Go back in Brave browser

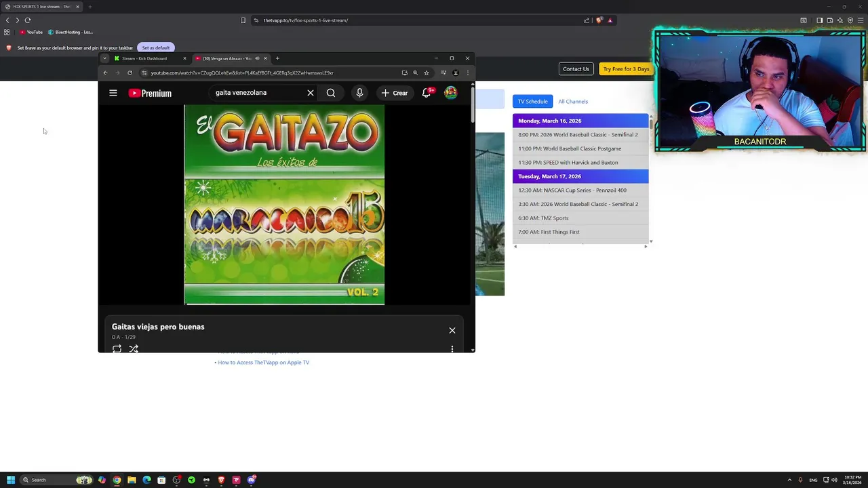tap(7, 20)
